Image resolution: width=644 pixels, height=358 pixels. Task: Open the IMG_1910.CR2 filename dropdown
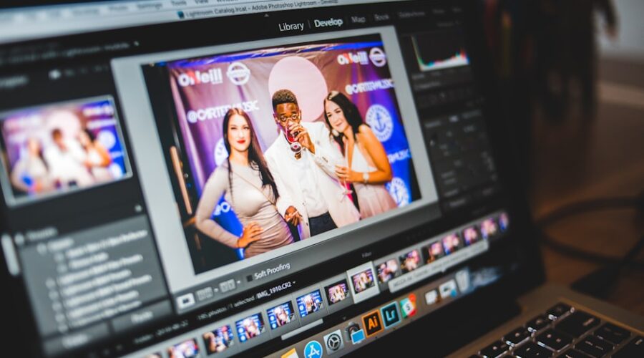pos(295,283)
